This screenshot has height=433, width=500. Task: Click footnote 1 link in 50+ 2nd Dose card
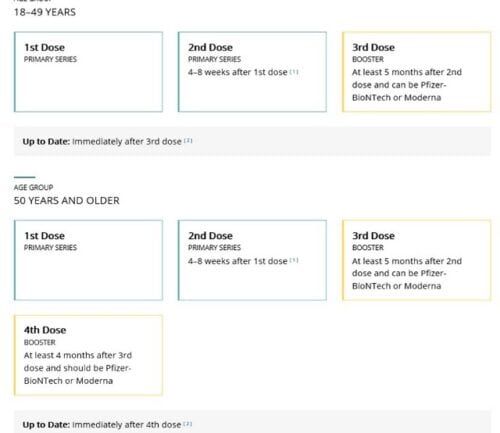pyautogui.click(x=294, y=260)
